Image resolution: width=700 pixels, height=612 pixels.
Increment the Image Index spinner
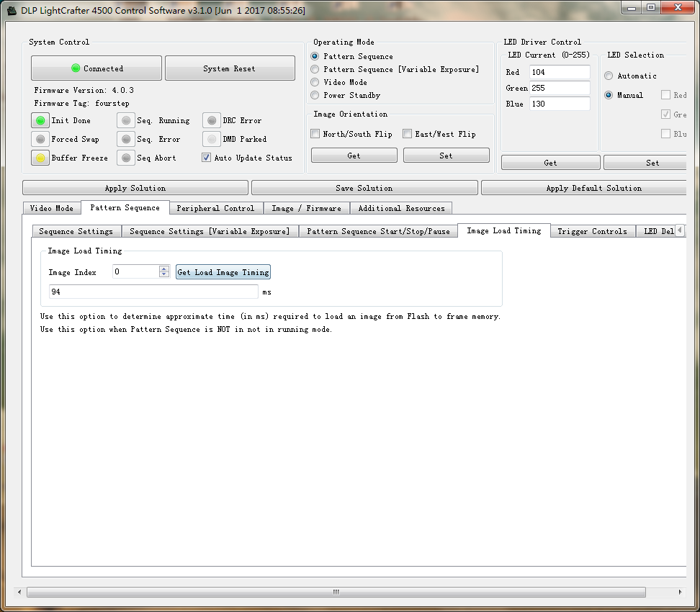[x=164, y=269]
